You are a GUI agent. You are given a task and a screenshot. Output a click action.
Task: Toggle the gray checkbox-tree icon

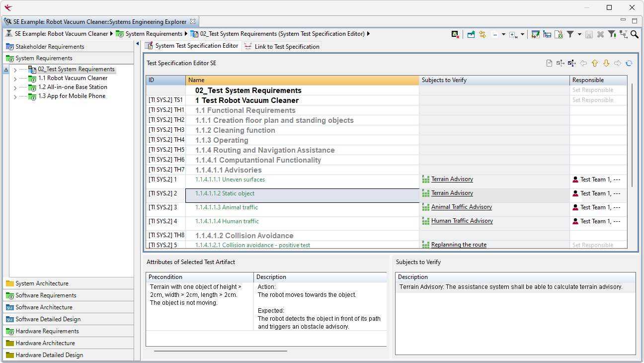561,63
